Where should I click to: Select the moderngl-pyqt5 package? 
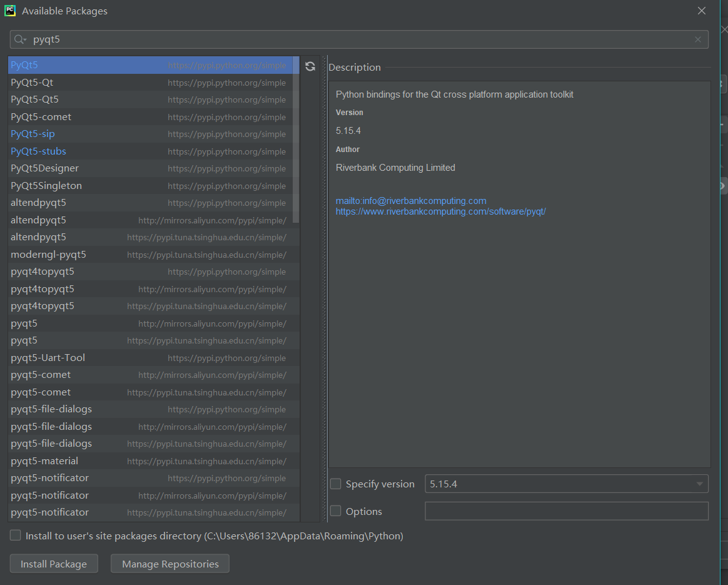154,254
